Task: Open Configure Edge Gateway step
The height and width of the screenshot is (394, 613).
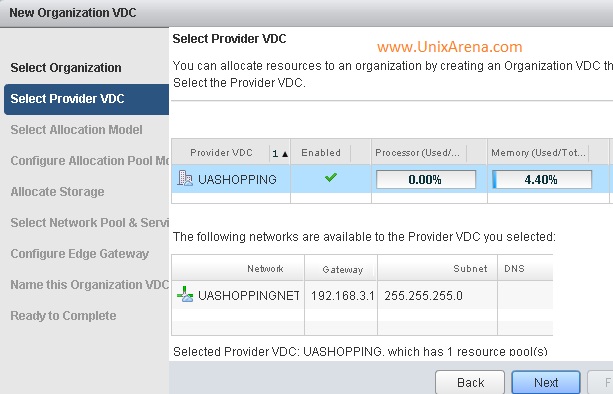Action: tap(79, 254)
